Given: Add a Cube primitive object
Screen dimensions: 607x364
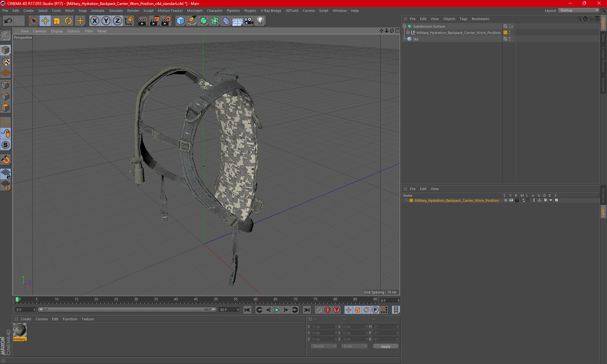Looking at the screenshot, I should pyautogui.click(x=180, y=21).
